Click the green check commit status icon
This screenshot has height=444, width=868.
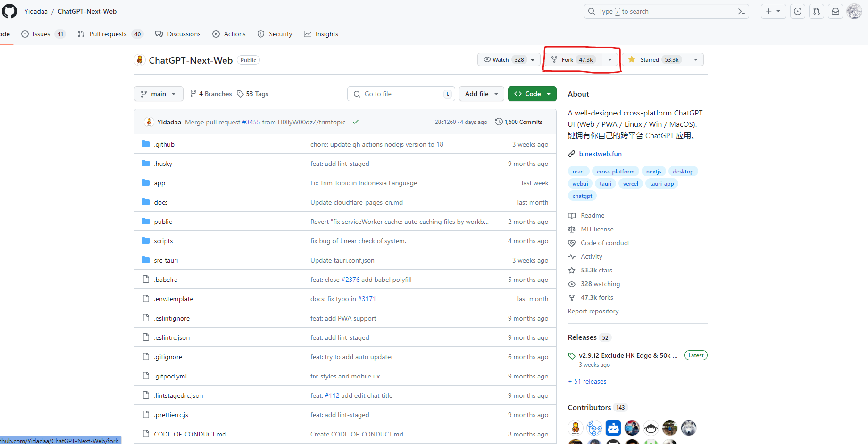click(x=356, y=122)
